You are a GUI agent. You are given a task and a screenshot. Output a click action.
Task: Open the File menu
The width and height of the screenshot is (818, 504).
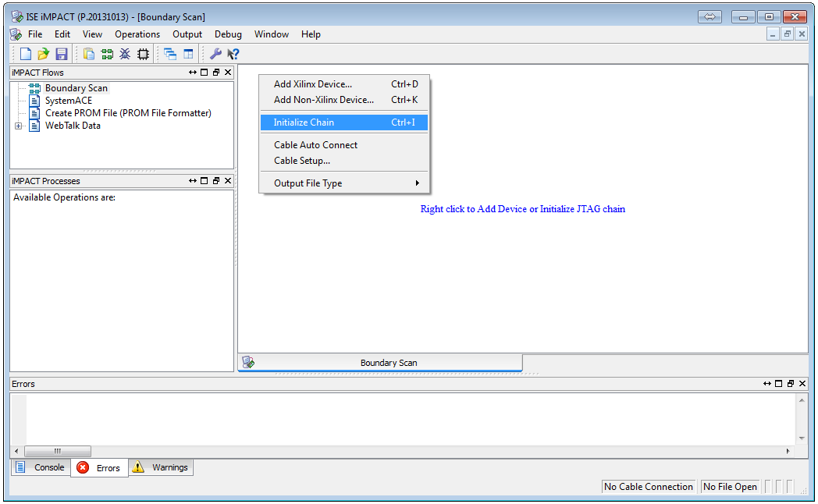tap(35, 34)
